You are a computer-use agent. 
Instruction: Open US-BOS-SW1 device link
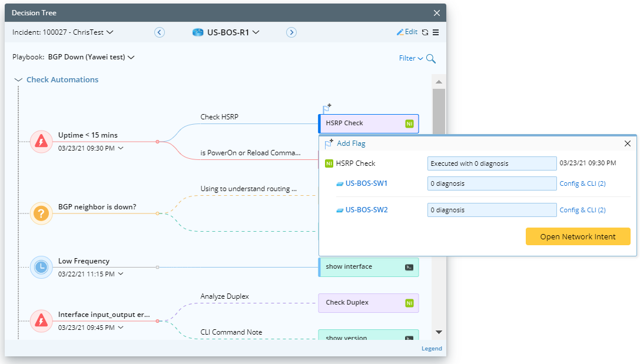[366, 183]
